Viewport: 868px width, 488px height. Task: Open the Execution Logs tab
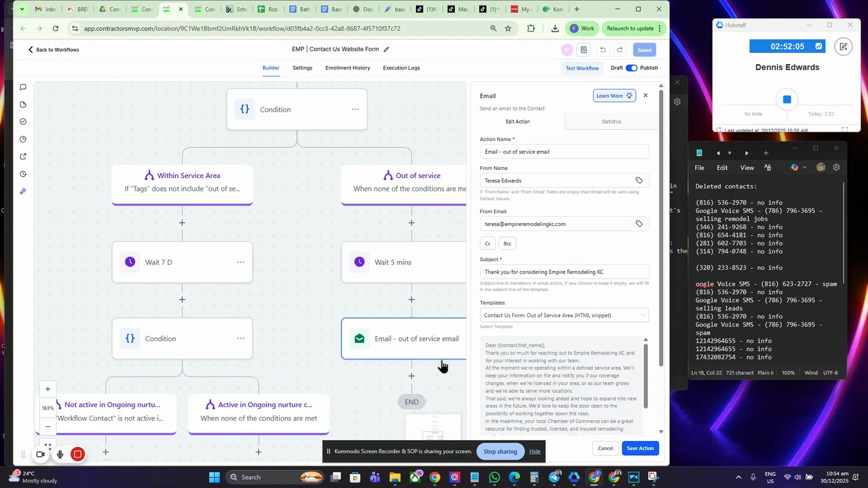(x=401, y=68)
